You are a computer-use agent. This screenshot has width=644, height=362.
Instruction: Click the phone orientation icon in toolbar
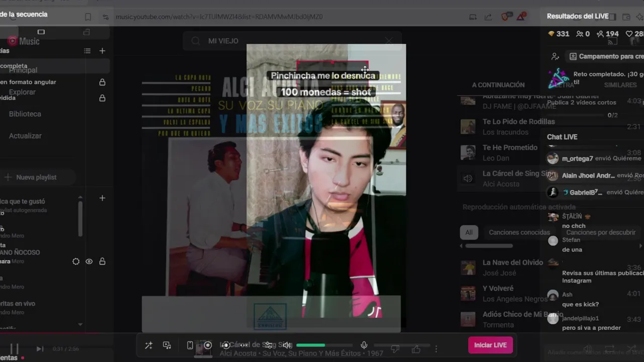(190, 345)
